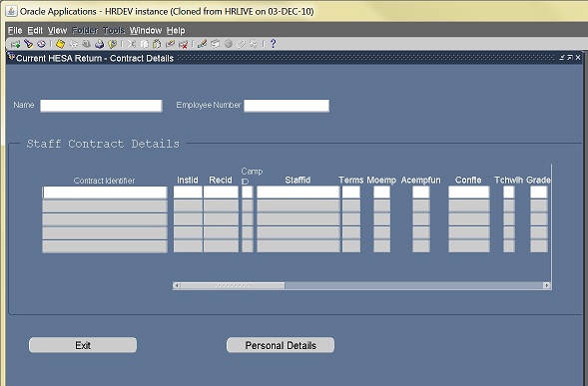The width and height of the screenshot is (588, 386).
Task: Open the Help menu
Action: click(176, 30)
